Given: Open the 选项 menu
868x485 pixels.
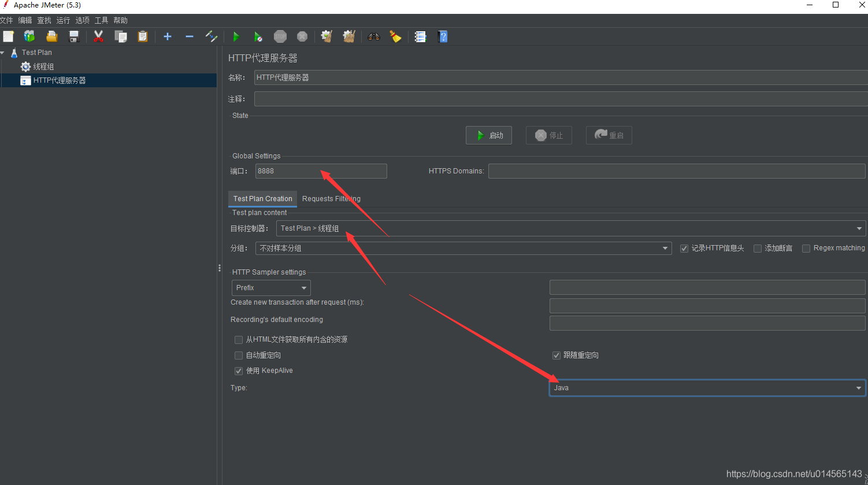Looking at the screenshot, I should pyautogui.click(x=83, y=20).
